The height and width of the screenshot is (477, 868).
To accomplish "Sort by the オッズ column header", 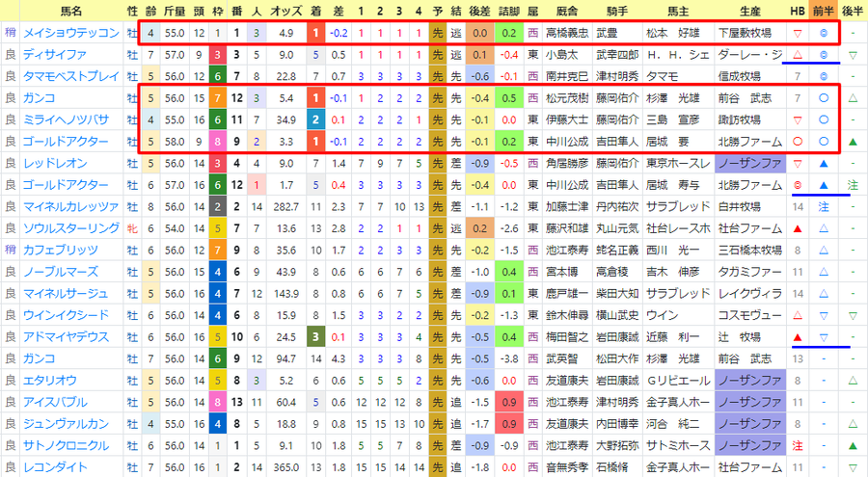I will [x=286, y=11].
